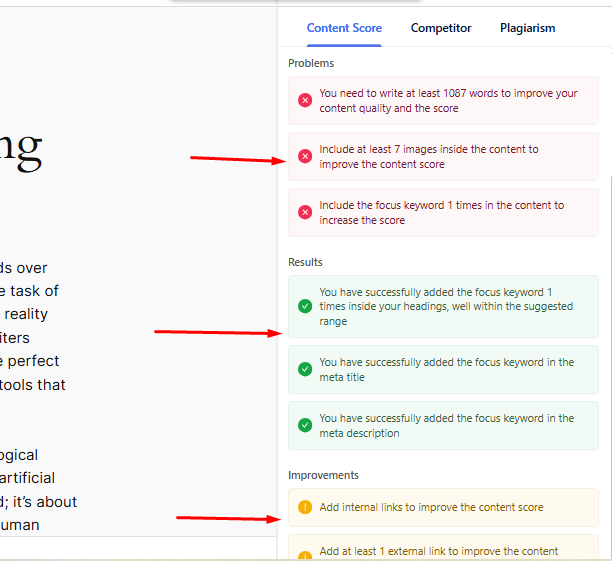Click the Problems section heading

tap(311, 63)
